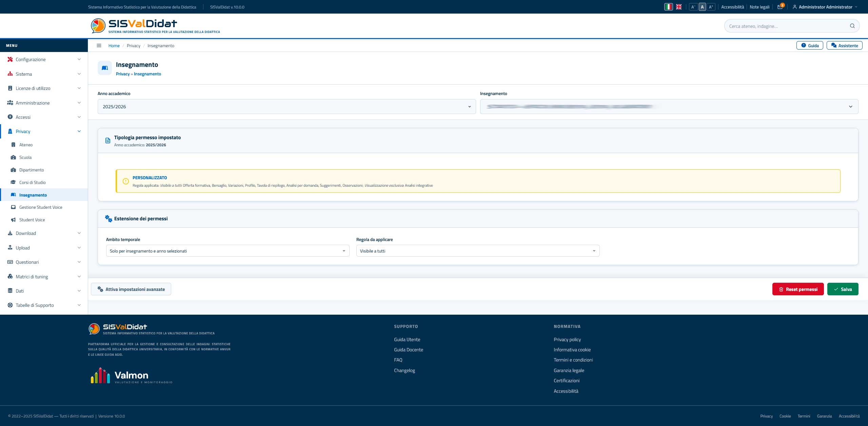This screenshot has width=868, height=426.
Task: Click the search magnifier icon
Action: (852, 26)
